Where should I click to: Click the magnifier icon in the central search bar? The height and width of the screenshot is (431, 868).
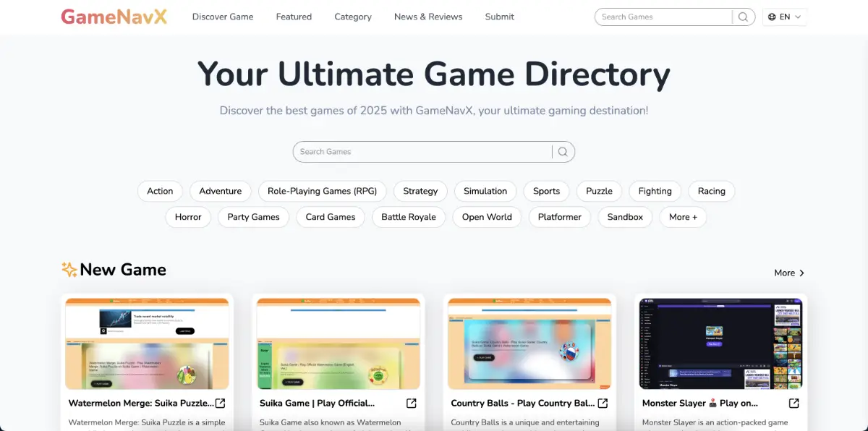[563, 152]
